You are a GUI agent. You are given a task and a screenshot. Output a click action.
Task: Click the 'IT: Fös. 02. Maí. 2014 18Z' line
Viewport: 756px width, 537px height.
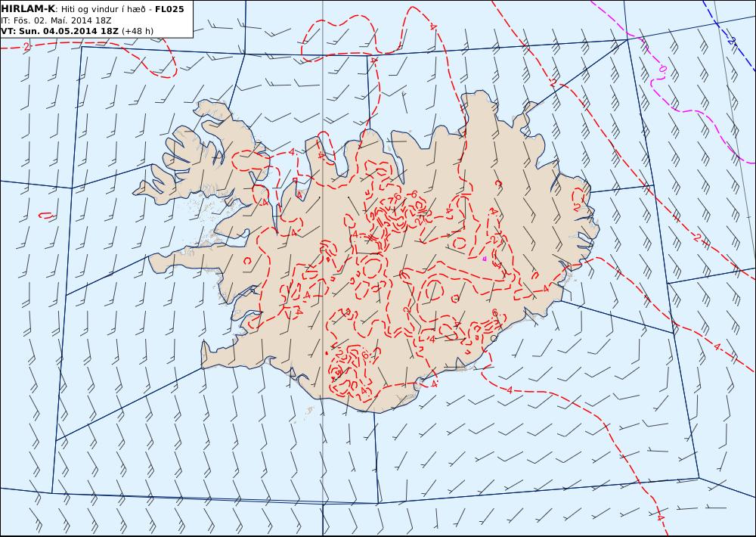(56, 20)
